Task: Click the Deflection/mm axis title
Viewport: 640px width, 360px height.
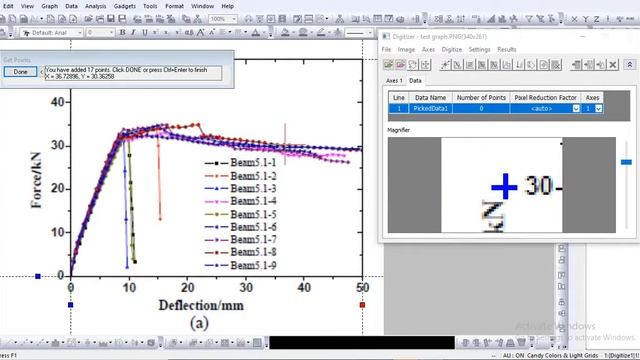Action: coord(201,305)
